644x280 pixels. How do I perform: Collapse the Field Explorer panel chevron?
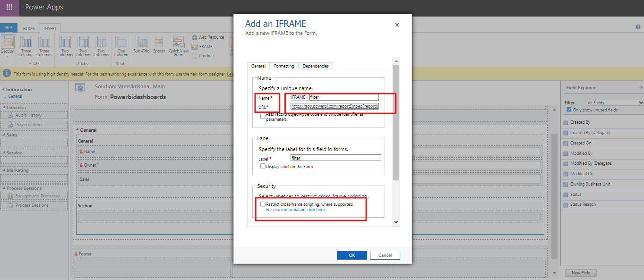tap(641, 87)
